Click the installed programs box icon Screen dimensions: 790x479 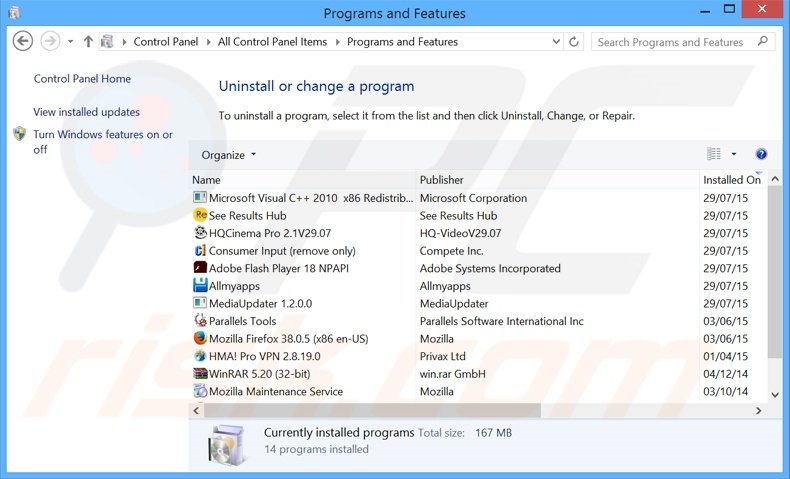[x=228, y=445]
